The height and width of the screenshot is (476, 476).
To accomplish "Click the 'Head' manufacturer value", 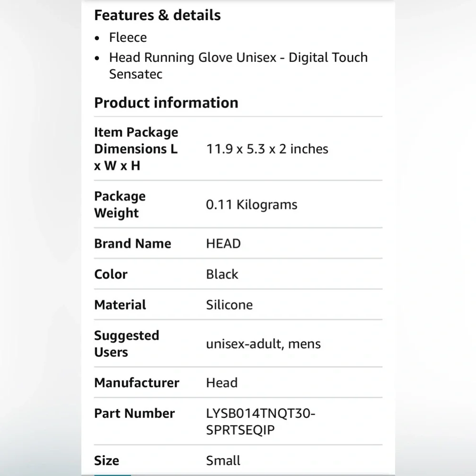I will (222, 383).
